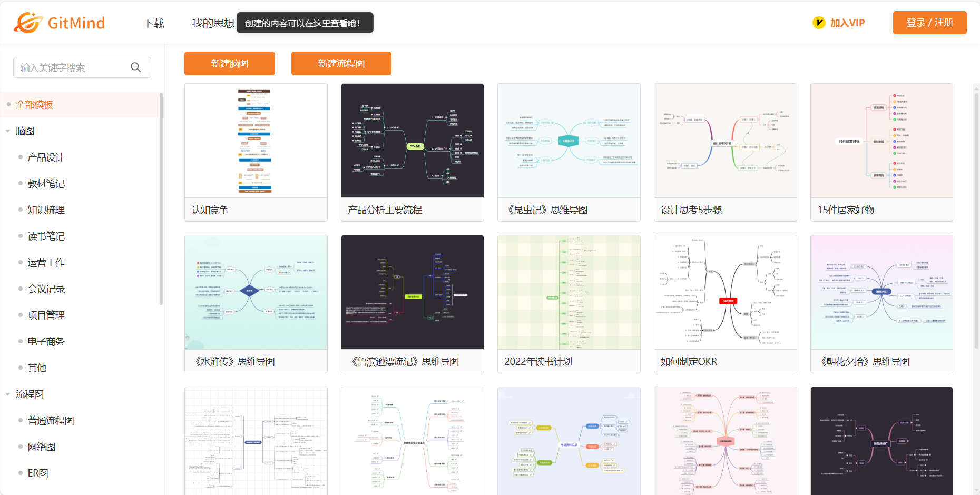Open the 如何制定OKR template thumbnail
Screen dimensions: 980x495
pyautogui.click(x=725, y=292)
